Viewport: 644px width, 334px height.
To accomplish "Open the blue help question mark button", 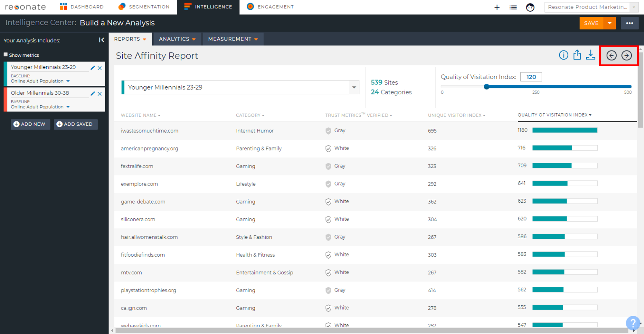I will pyautogui.click(x=632, y=322).
